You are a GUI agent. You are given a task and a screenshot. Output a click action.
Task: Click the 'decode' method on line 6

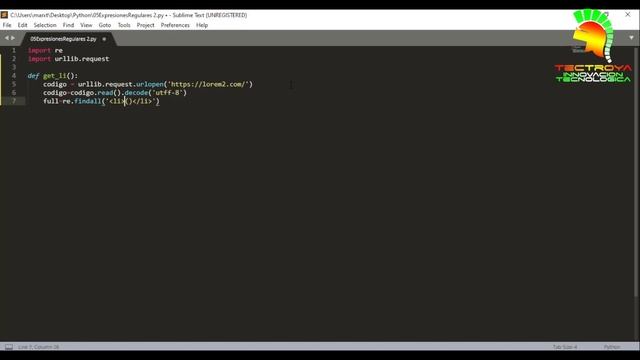[x=136, y=93]
